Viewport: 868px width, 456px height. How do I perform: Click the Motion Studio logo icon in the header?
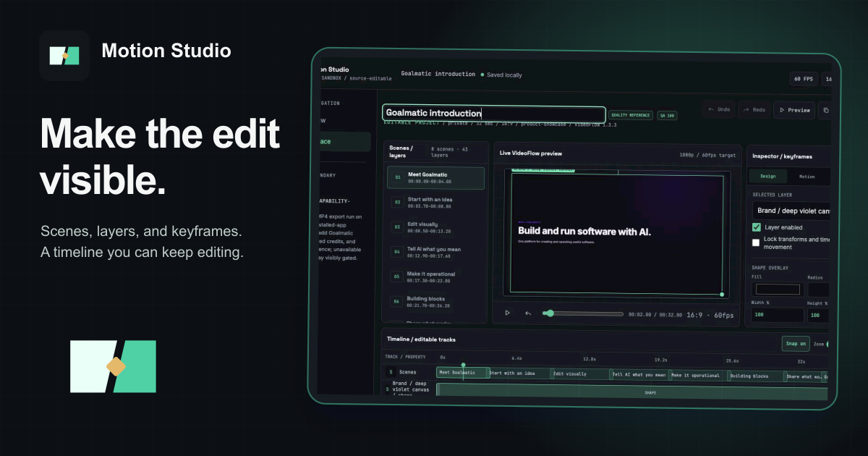64,55
